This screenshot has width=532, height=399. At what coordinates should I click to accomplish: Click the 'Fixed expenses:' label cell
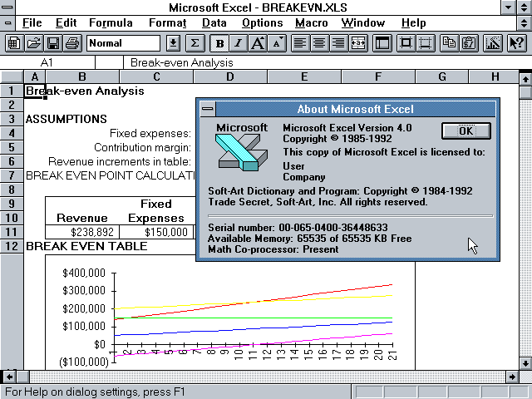pyautogui.click(x=150, y=133)
